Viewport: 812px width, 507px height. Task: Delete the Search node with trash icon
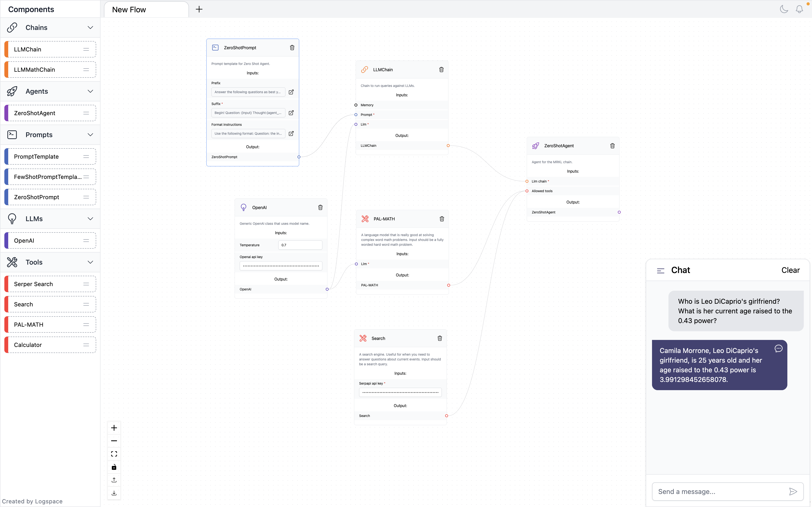click(440, 338)
